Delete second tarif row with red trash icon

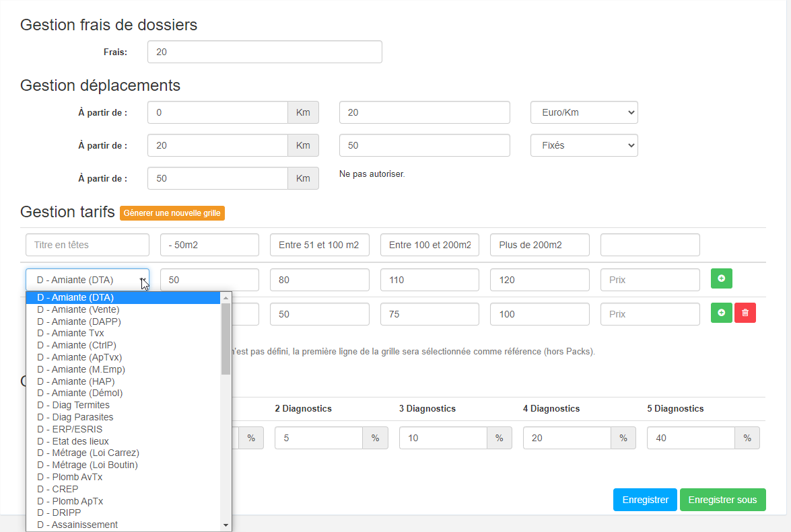click(745, 313)
